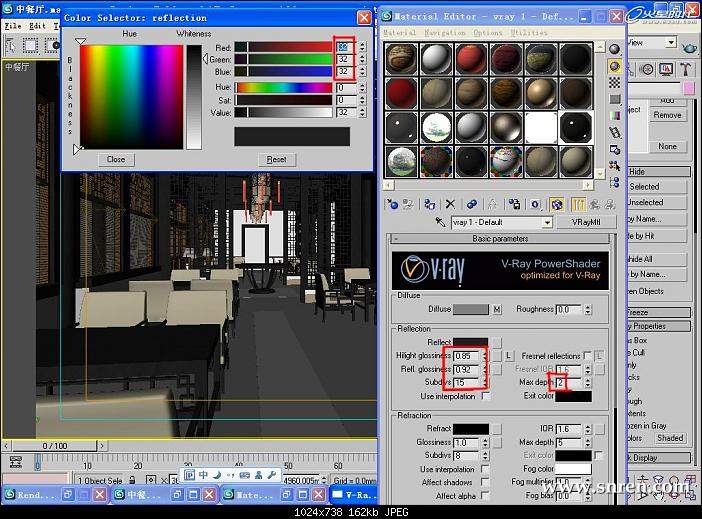The image size is (702, 519).
Task: Open the Navigation menu in Material Editor
Action: [446, 33]
